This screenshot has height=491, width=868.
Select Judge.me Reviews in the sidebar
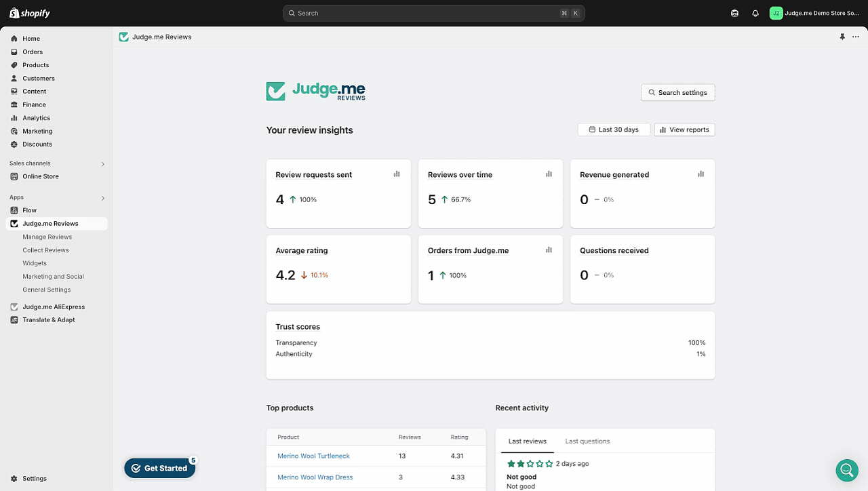click(56, 224)
